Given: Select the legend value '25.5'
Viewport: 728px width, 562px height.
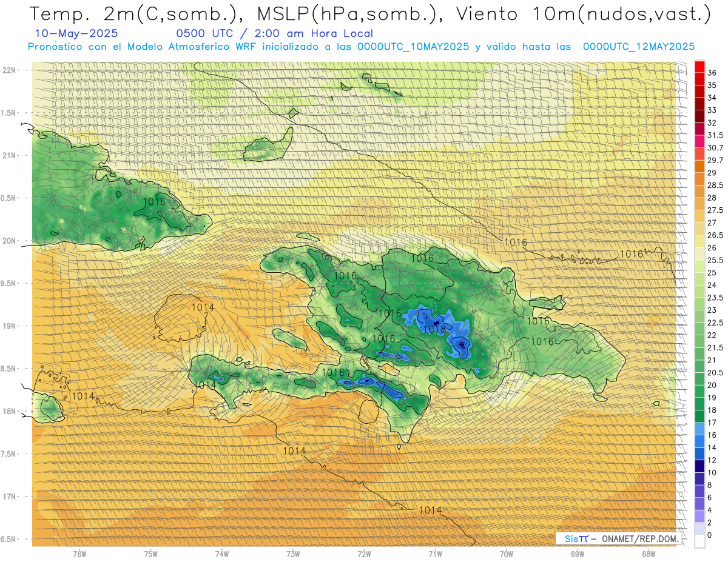Looking at the screenshot, I should tap(715, 260).
